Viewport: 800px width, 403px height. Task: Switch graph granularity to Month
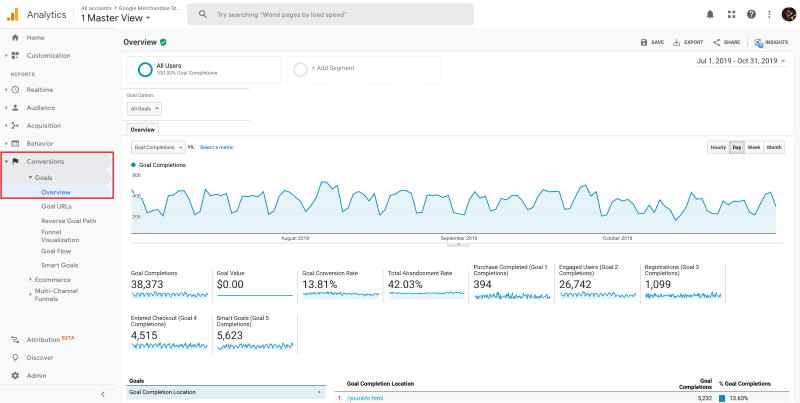click(x=774, y=147)
